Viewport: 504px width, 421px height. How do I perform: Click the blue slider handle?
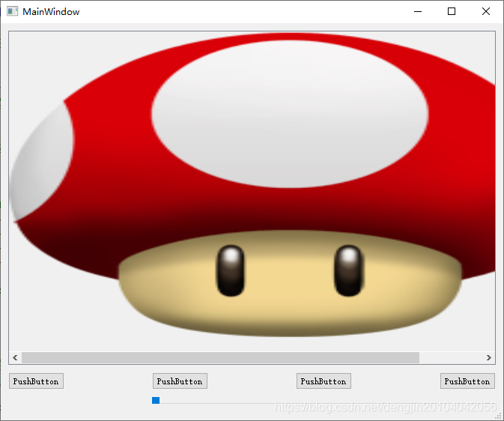(156, 401)
